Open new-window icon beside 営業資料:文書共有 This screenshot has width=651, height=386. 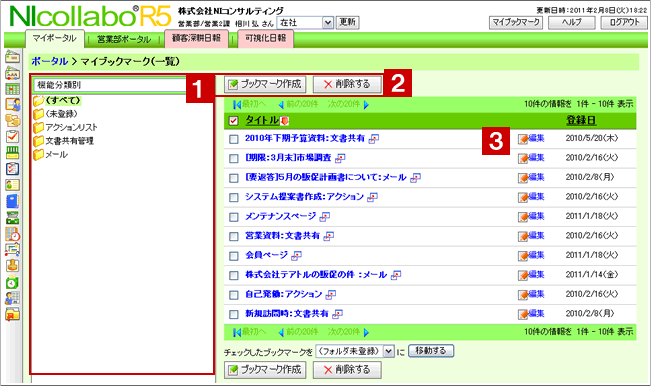pyautogui.click(x=328, y=236)
